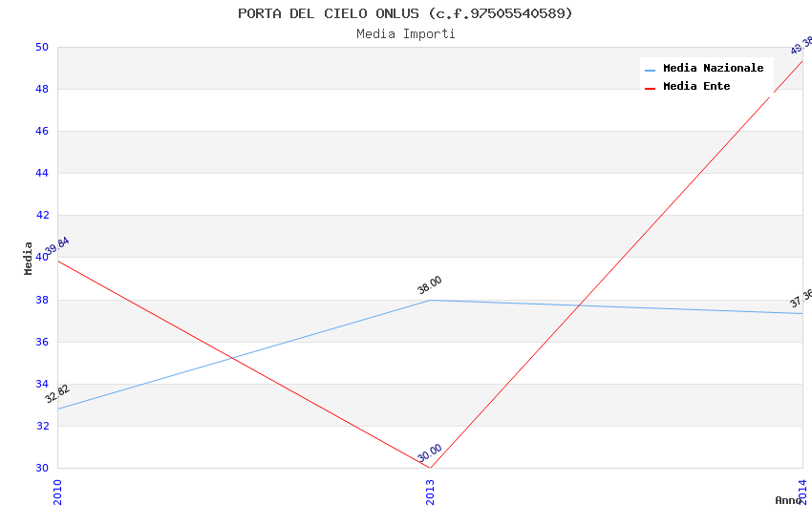812x525 pixels.
Task: Select the Media Ente legend label
Action: tap(696, 86)
